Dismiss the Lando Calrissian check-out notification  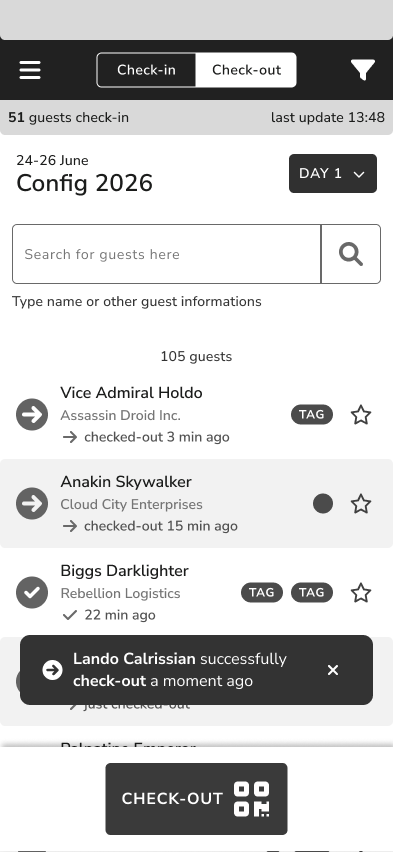333,670
